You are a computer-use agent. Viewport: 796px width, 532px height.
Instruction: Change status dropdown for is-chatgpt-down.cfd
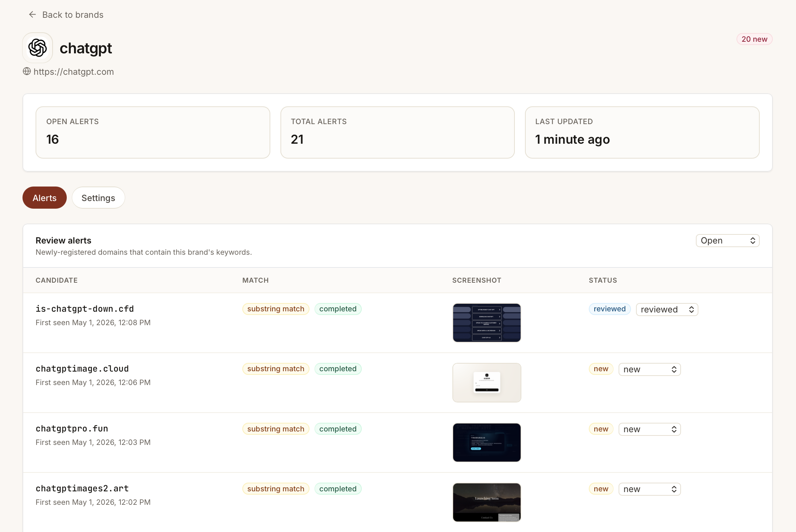pos(667,310)
